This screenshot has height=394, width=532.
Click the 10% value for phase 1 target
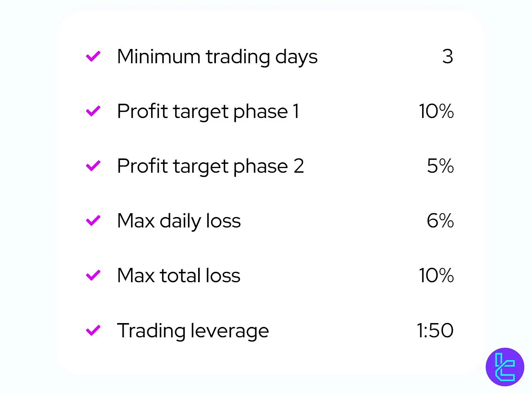(x=436, y=111)
